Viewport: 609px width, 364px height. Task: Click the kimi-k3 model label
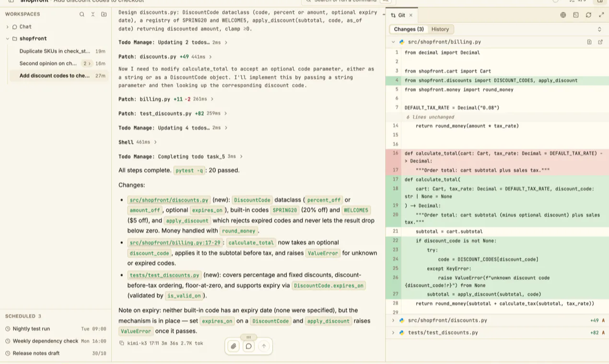(137, 343)
